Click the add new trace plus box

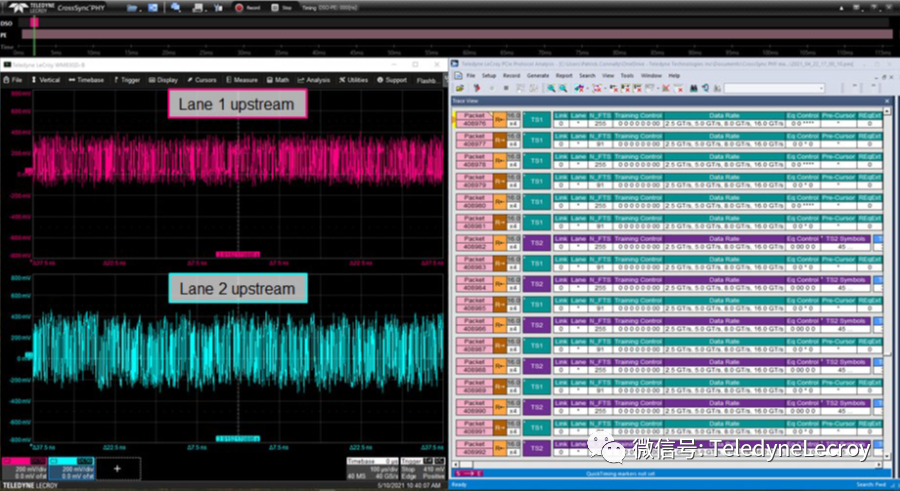(117, 467)
